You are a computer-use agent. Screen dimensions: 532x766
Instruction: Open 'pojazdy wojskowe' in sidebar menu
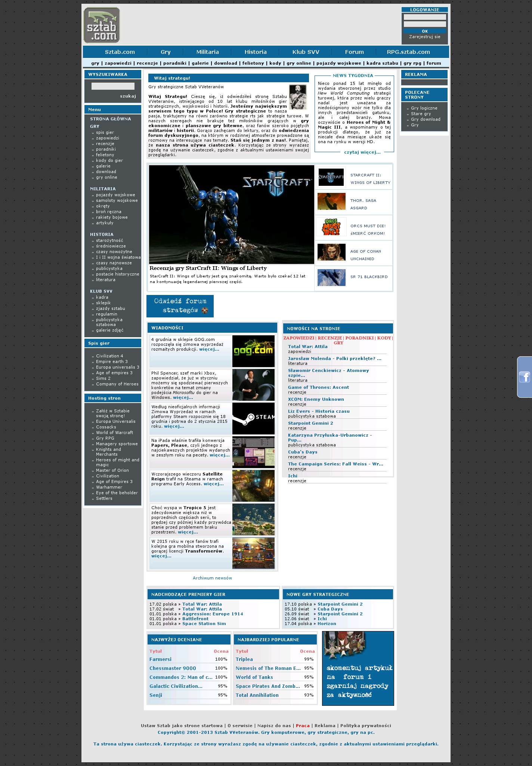coord(115,195)
